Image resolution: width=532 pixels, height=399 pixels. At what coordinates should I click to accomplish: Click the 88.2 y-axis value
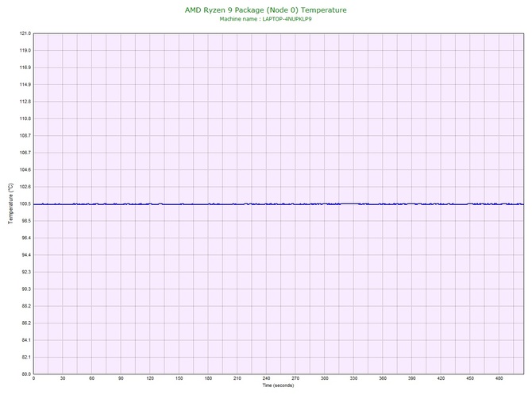[x=26, y=306]
